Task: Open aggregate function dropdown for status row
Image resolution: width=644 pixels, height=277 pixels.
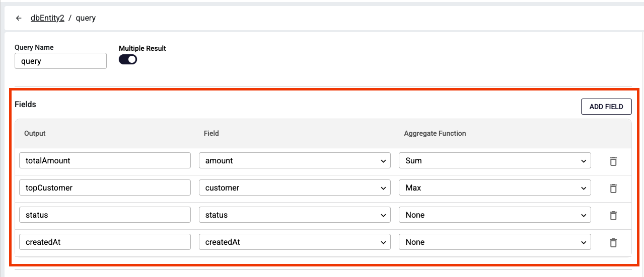Action: tap(494, 215)
